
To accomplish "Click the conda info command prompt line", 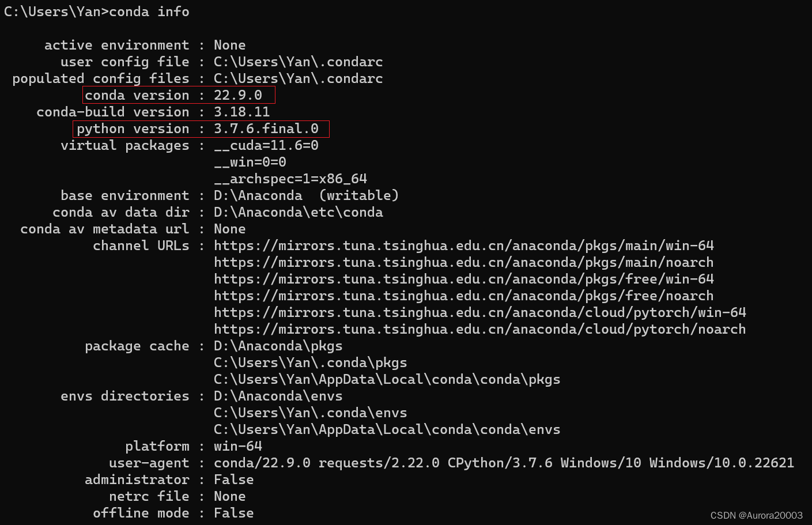I will point(95,11).
